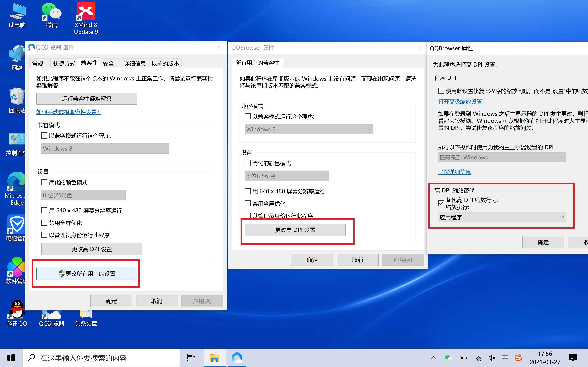Enable 以管理员身份运行此程序 in QQBrowser dialog
Image resolution: width=588 pixels, height=367 pixels.
pos(248,216)
